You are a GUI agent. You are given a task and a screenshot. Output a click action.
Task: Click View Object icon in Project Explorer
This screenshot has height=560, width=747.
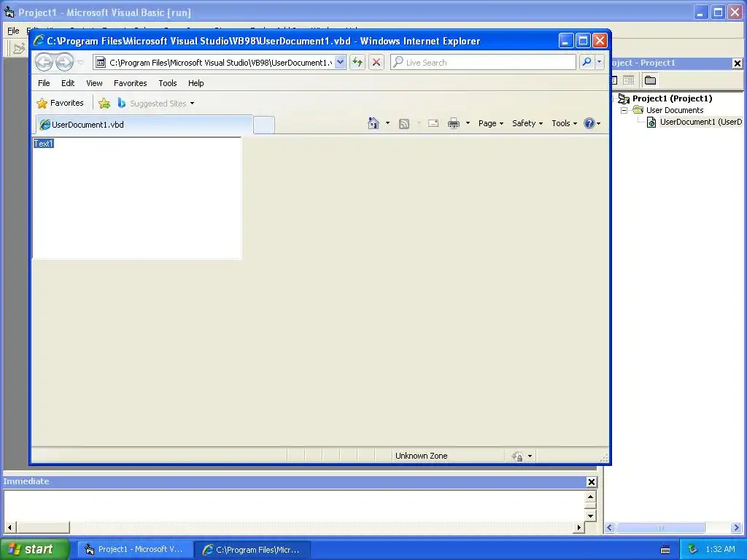628,80
